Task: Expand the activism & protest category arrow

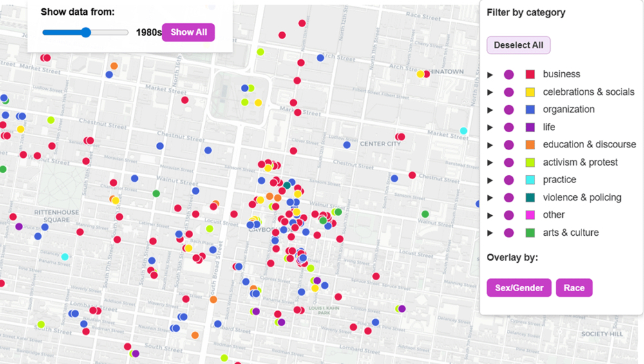Action: [x=490, y=163]
